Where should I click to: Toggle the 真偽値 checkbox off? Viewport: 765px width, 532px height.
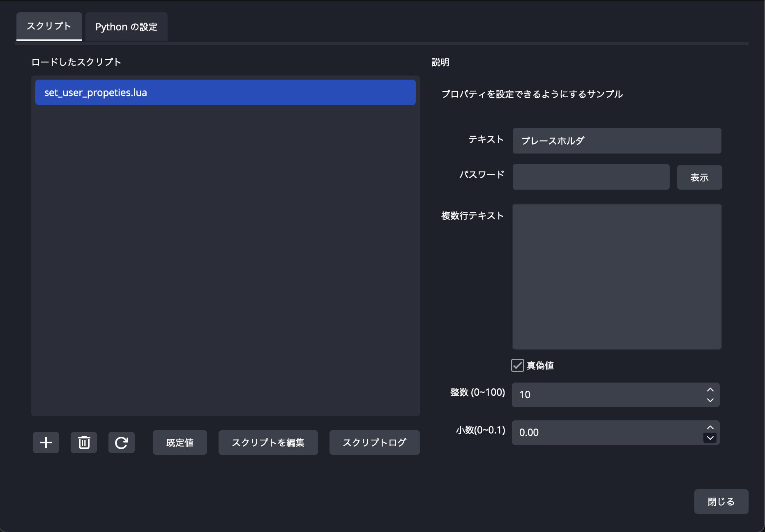pyautogui.click(x=517, y=365)
